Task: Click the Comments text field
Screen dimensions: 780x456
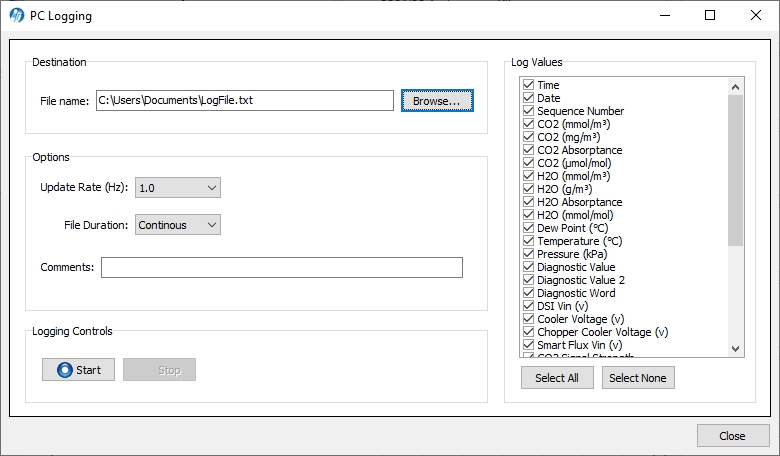Action: tap(282, 268)
